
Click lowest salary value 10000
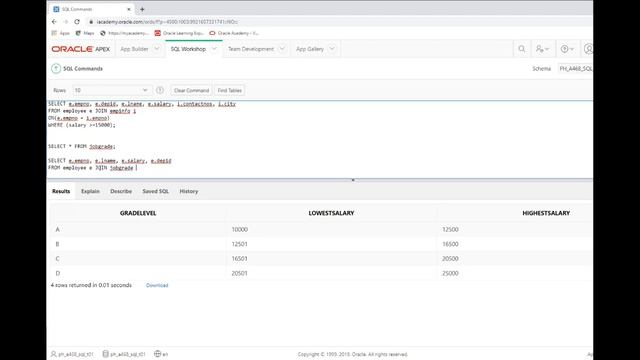pos(240,229)
